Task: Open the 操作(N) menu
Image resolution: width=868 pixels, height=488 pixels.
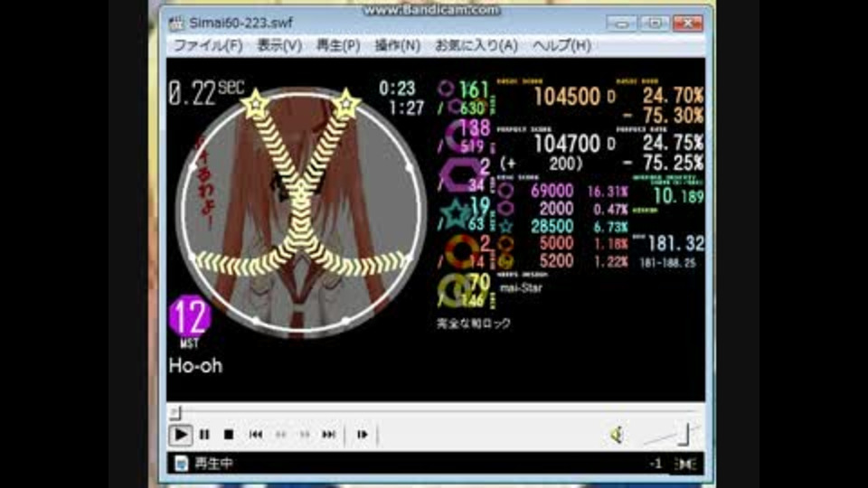Action: (x=397, y=45)
